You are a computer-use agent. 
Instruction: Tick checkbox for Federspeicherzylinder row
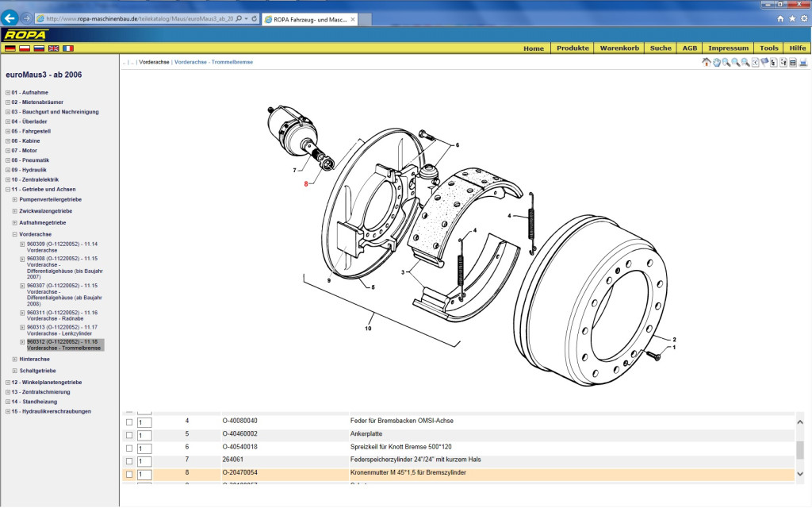(129, 461)
